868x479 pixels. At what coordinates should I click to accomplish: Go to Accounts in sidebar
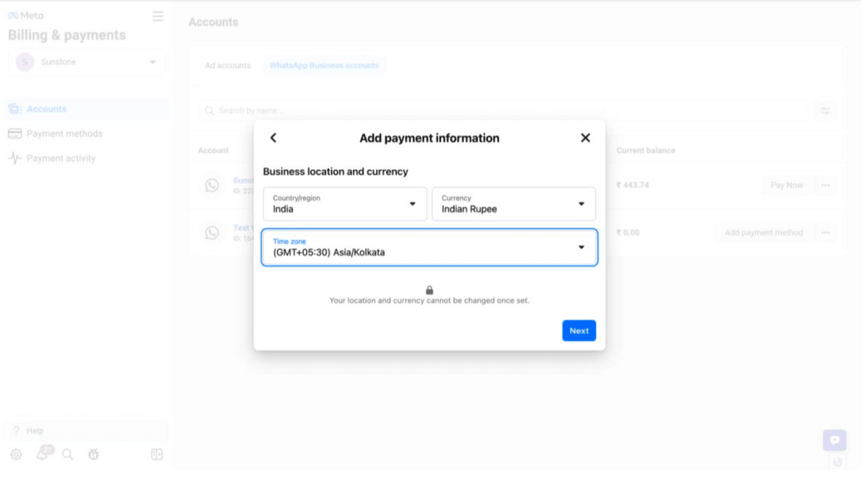[x=46, y=109]
